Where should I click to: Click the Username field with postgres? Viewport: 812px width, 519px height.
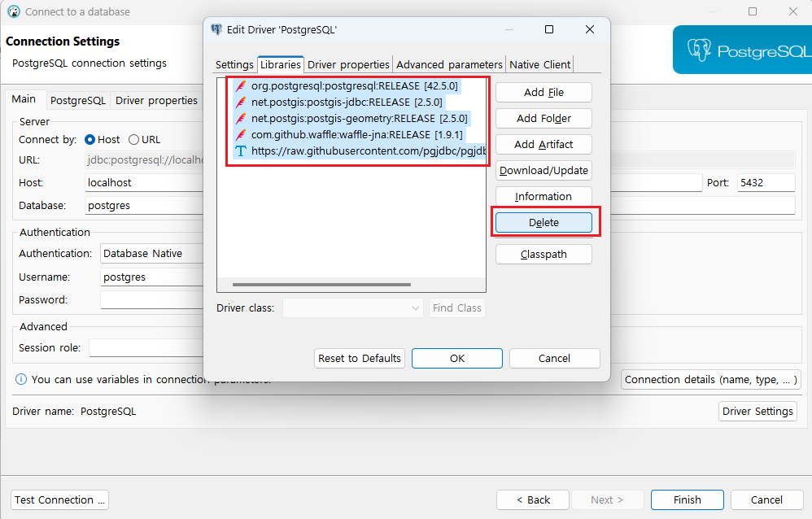152,277
